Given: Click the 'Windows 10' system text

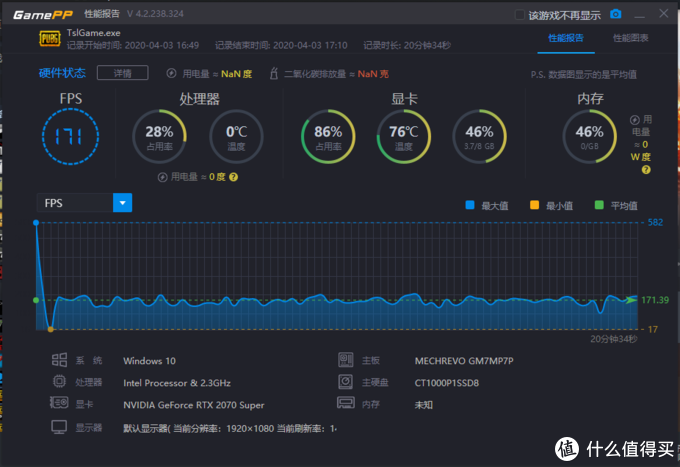Looking at the screenshot, I should click(x=150, y=361).
